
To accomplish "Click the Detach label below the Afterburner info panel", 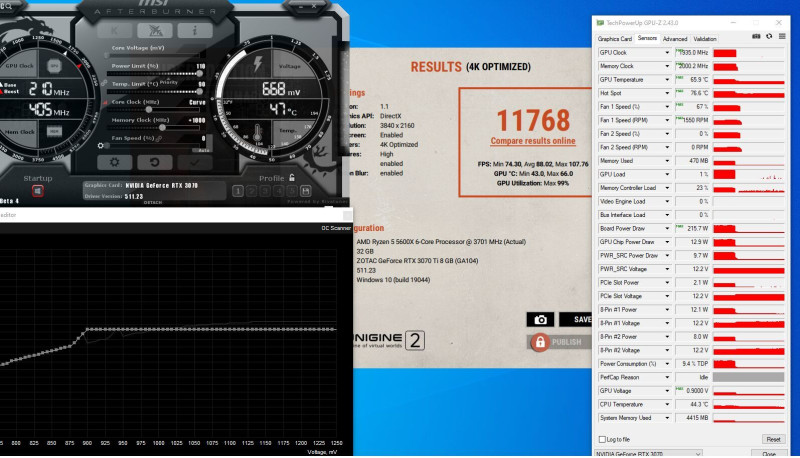I will tap(153, 202).
